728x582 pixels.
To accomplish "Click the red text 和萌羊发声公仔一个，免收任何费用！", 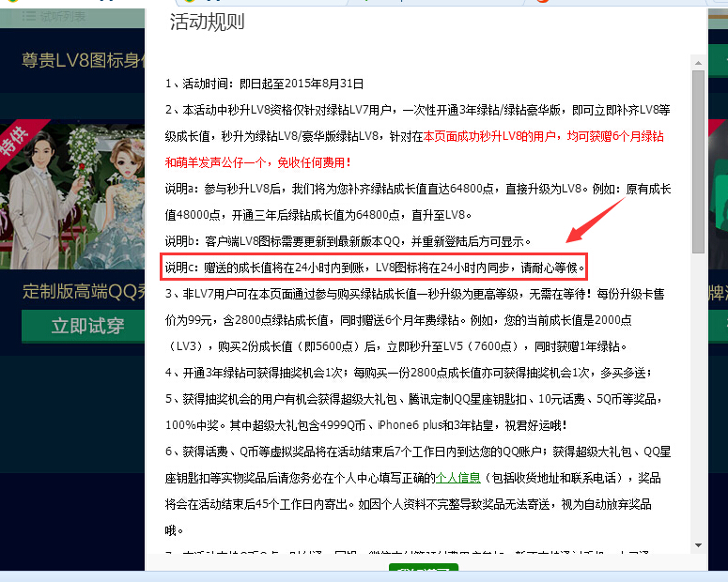I will coord(257,162).
